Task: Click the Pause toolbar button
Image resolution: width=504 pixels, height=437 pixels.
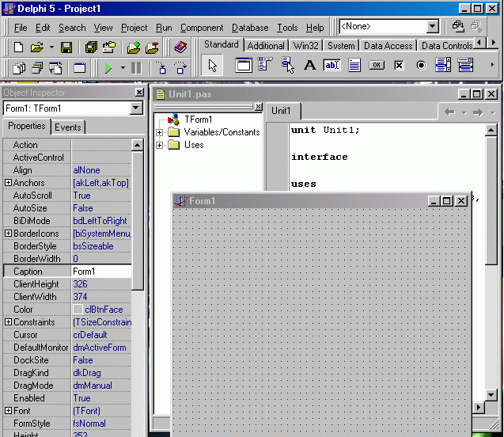Action: (136, 68)
